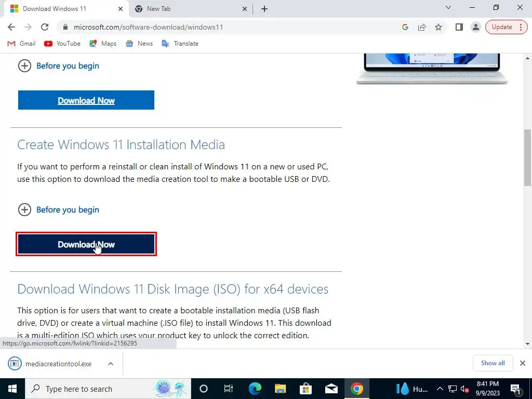Open Task View on the taskbar
Viewport: 532px width, 399px height.
click(x=229, y=389)
